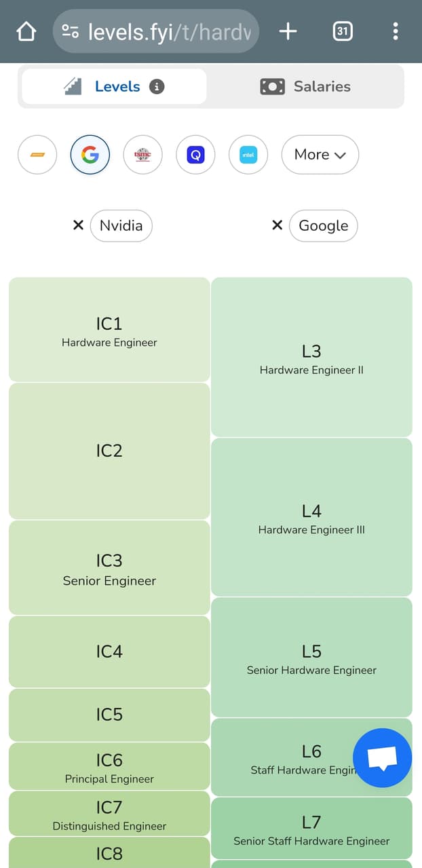The height and width of the screenshot is (868, 422).
Task: Click the Salaries money icon
Action: pos(271,86)
